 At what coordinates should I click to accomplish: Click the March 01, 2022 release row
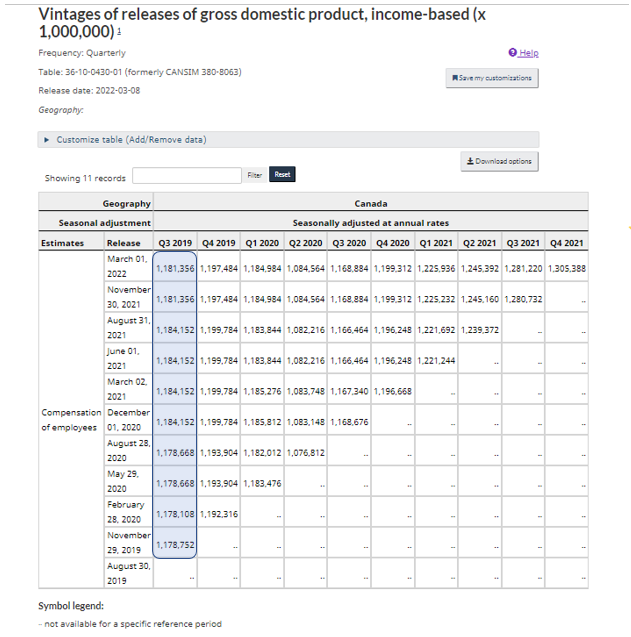(x=127, y=266)
